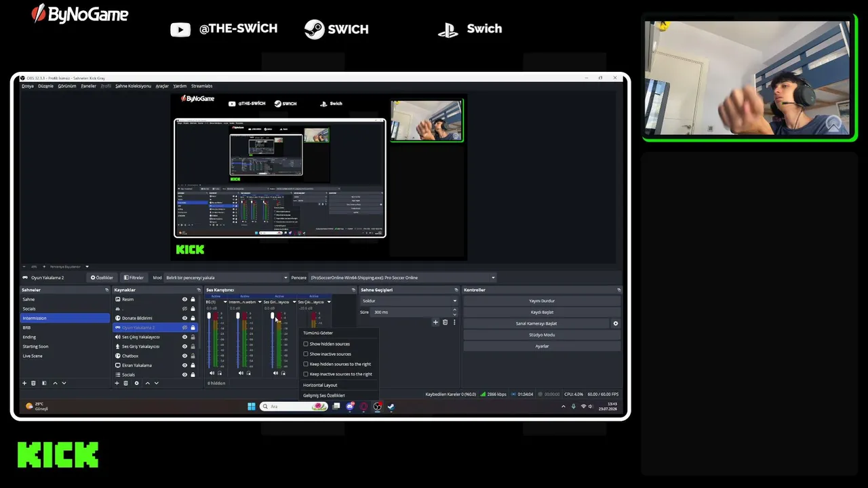Image resolution: width=868 pixels, height=488 pixels.
Task: Open Filtreler for the selected source
Action: coord(134,277)
